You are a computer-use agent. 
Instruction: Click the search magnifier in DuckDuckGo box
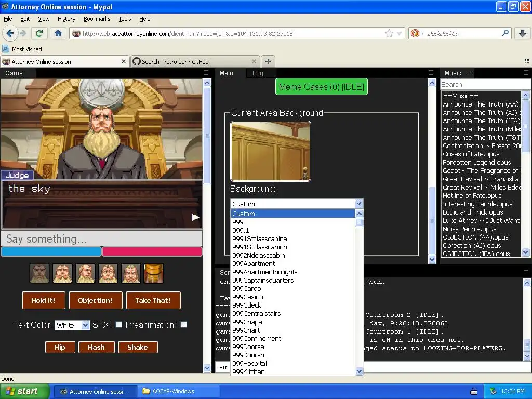[505, 33]
